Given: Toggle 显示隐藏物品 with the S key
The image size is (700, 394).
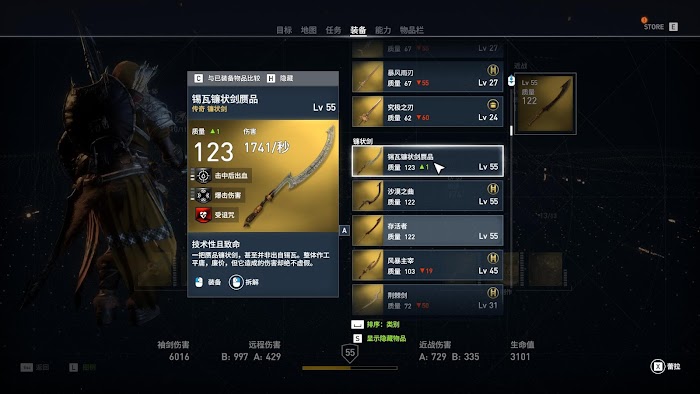Looking at the screenshot, I should coord(358,338).
